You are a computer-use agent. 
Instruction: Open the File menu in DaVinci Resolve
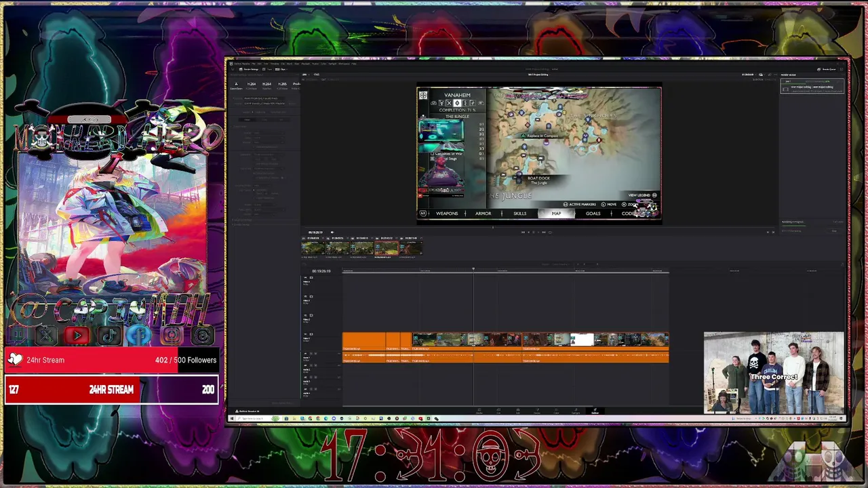[254, 64]
